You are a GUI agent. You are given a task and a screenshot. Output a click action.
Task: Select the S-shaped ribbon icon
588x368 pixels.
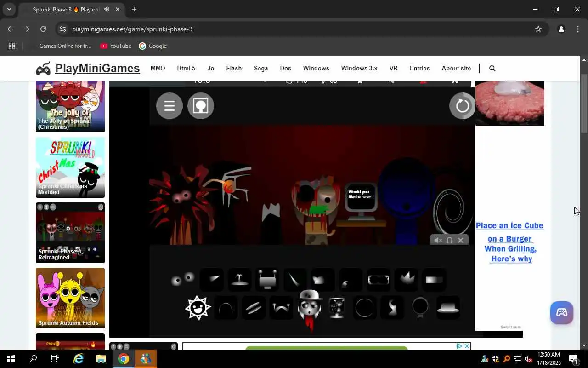392,308
